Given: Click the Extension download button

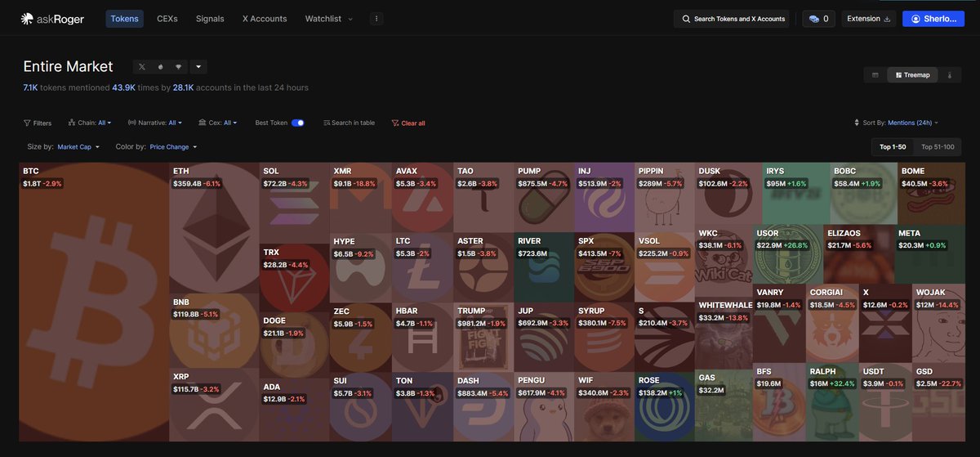Looking at the screenshot, I should click(x=869, y=18).
